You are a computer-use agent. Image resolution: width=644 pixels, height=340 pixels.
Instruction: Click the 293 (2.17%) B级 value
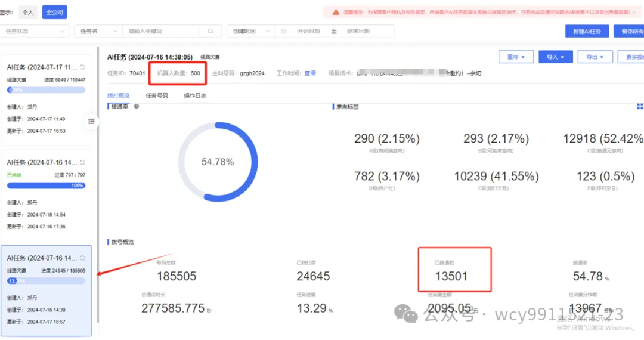coord(496,139)
